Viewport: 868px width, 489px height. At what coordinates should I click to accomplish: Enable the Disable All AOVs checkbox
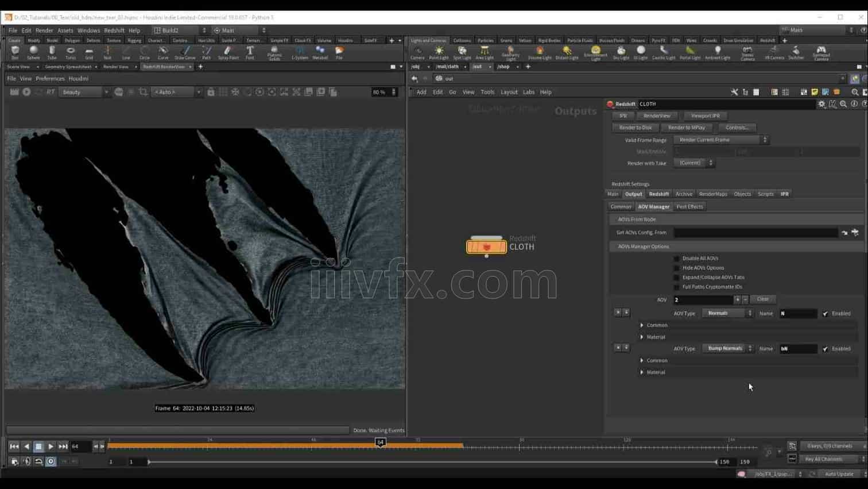click(676, 259)
